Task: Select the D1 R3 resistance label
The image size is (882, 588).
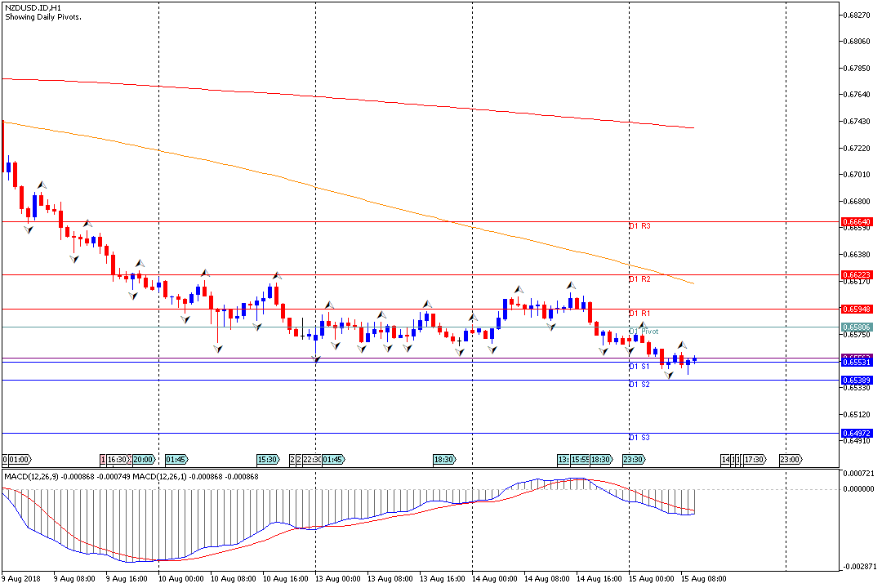Action: [x=639, y=225]
